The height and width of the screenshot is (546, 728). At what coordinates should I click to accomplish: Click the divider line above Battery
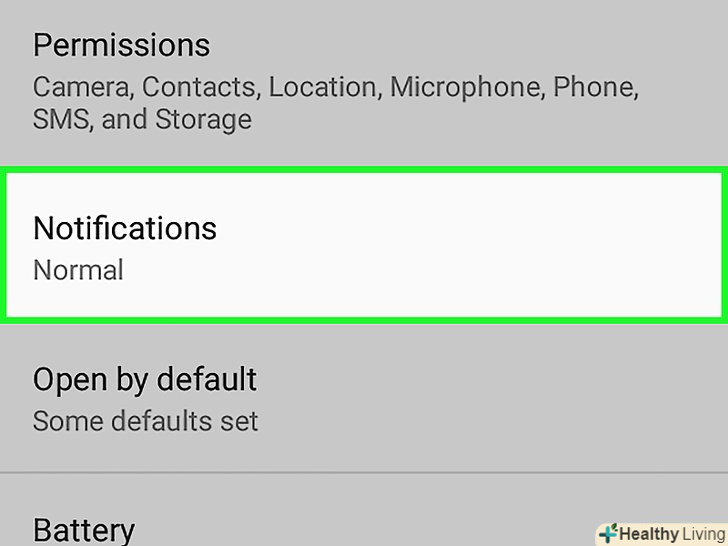coord(364,472)
